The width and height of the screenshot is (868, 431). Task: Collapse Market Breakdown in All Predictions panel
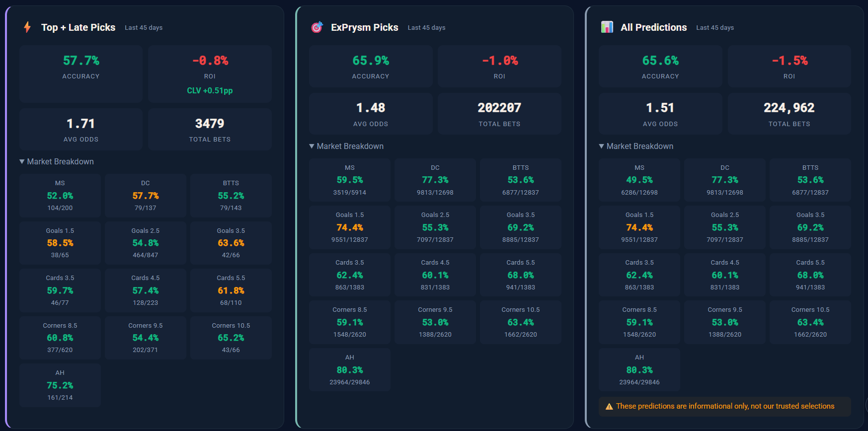(x=635, y=146)
